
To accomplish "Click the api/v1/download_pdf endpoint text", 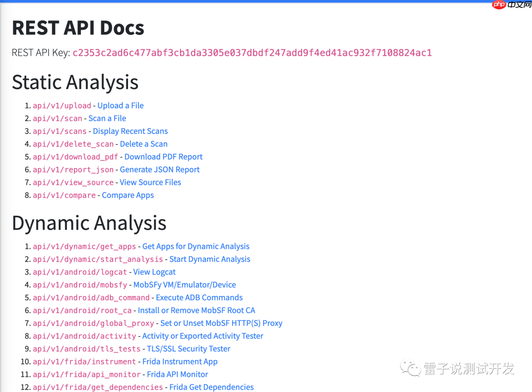I will 76,157.
